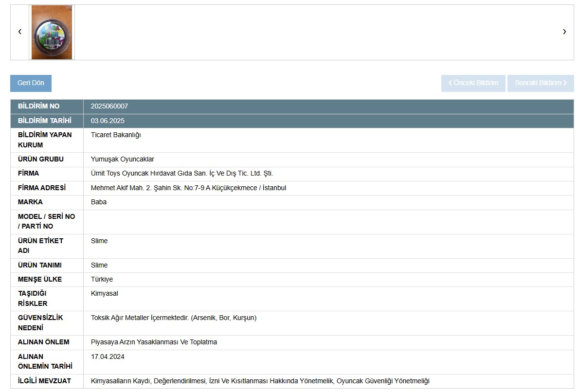Select the Yumuşak Oyuncaklar product group text
Screen dimensions: 579x392
(123, 160)
